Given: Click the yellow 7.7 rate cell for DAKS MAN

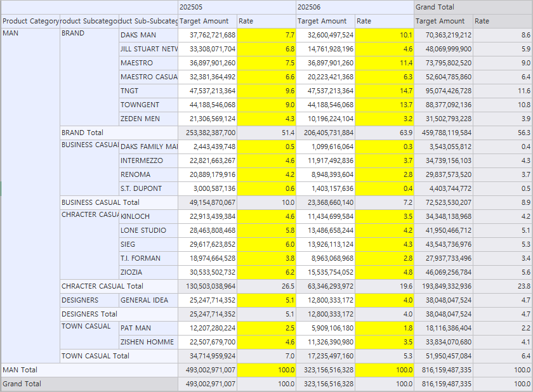Looking at the screenshot, I should (266, 35).
